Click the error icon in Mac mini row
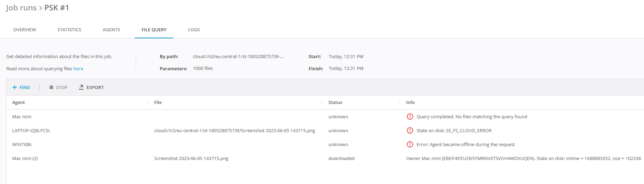 (410, 117)
